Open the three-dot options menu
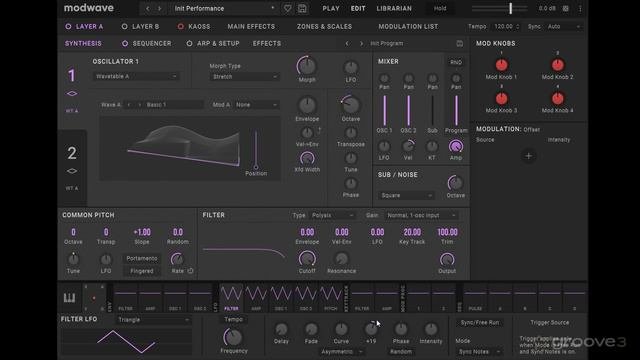 tap(580, 8)
